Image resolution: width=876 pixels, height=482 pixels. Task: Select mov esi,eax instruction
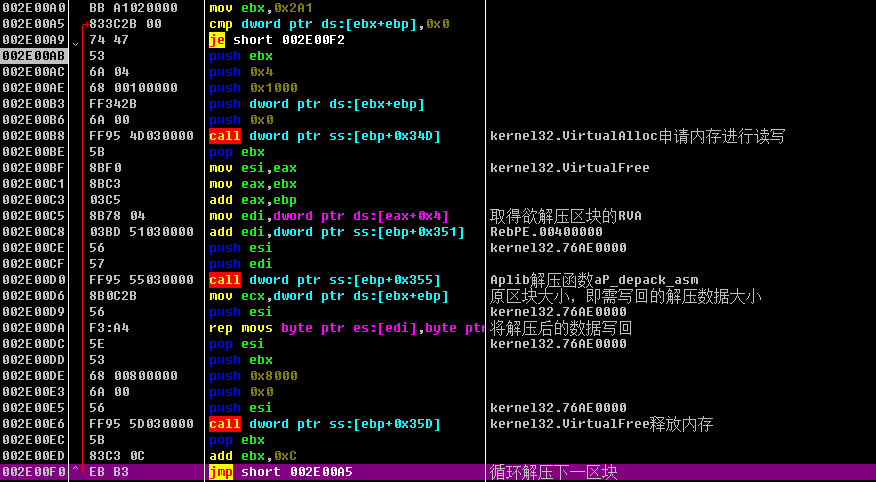(x=253, y=168)
